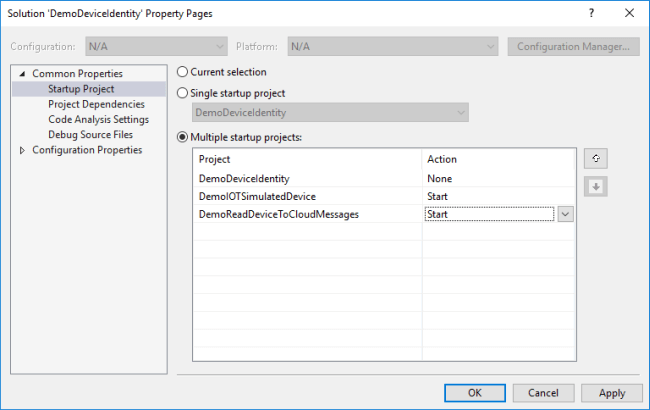Collapse the Common Properties tree node
Image resolution: width=650 pixels, height=410 pixels.
pyautogui.click(x=24, y=74)
